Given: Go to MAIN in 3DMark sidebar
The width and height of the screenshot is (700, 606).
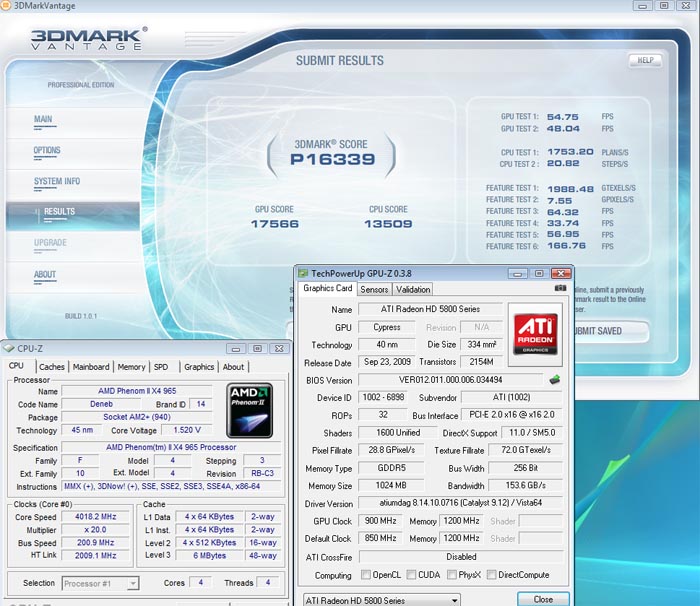Looking at the screenshot, I should [x=43, y=119].
